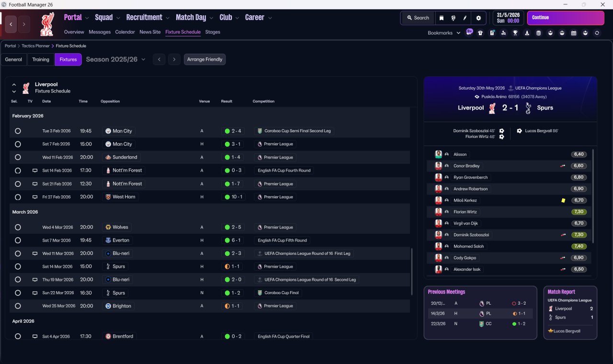
Task: Go to the next season arrow
Action: point(174,59)
